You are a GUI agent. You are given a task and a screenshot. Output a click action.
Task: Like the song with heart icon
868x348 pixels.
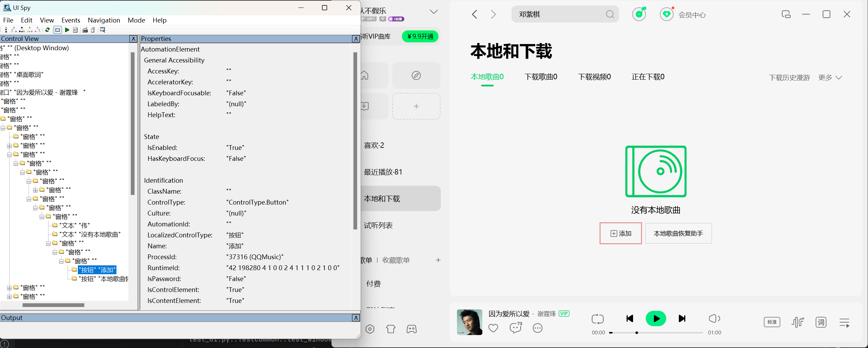pyautogui.click(x=493, y=328)
